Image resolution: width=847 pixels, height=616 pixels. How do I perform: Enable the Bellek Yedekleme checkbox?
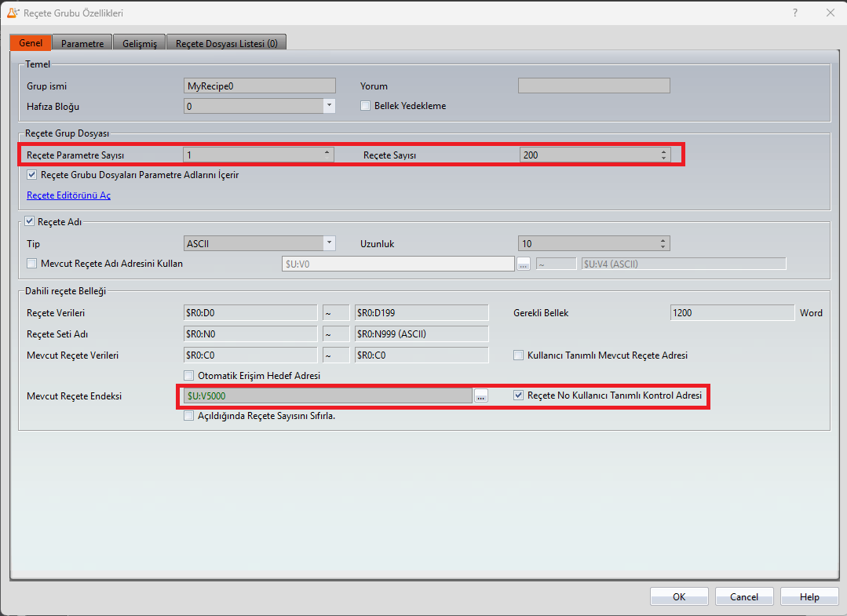[x=366, y=106]
